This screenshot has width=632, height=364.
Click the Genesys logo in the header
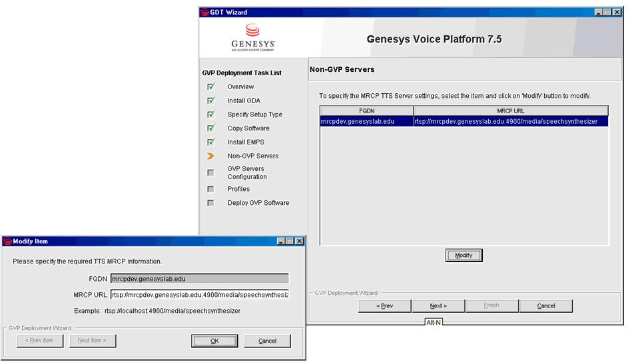252,38
